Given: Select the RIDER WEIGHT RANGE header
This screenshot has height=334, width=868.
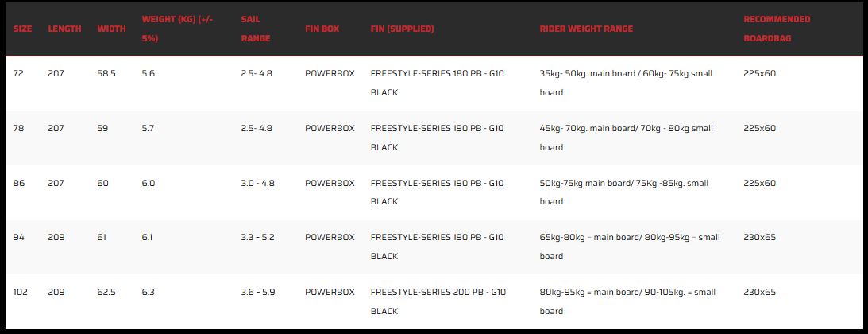Looking at the screenshot, I should coord(586,29).
